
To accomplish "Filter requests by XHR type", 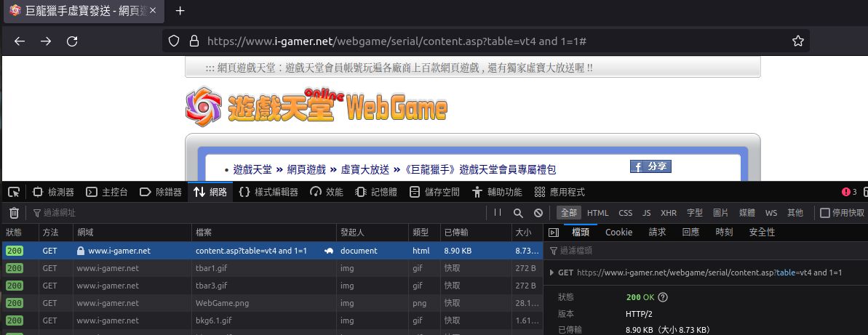I will coord(669,213).
